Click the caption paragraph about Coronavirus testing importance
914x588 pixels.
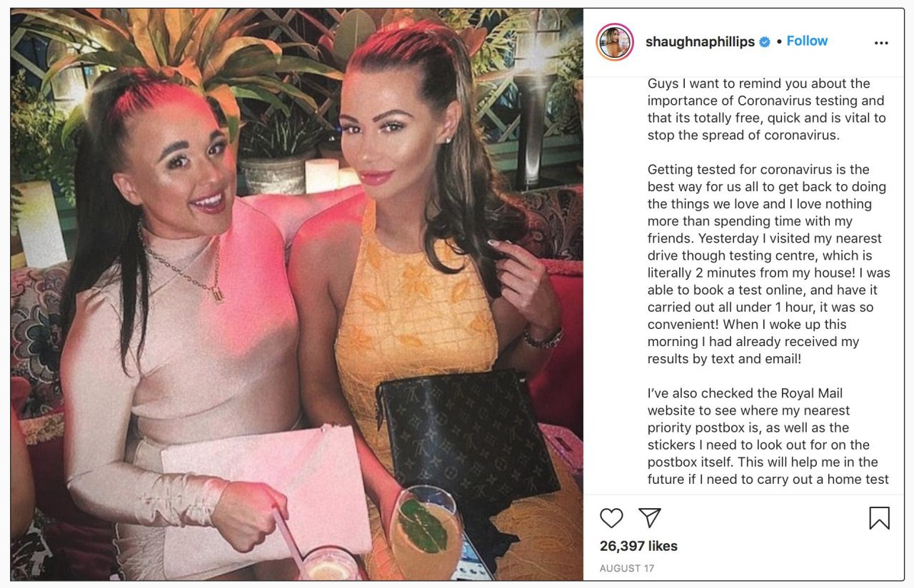[x=766, y=109]
